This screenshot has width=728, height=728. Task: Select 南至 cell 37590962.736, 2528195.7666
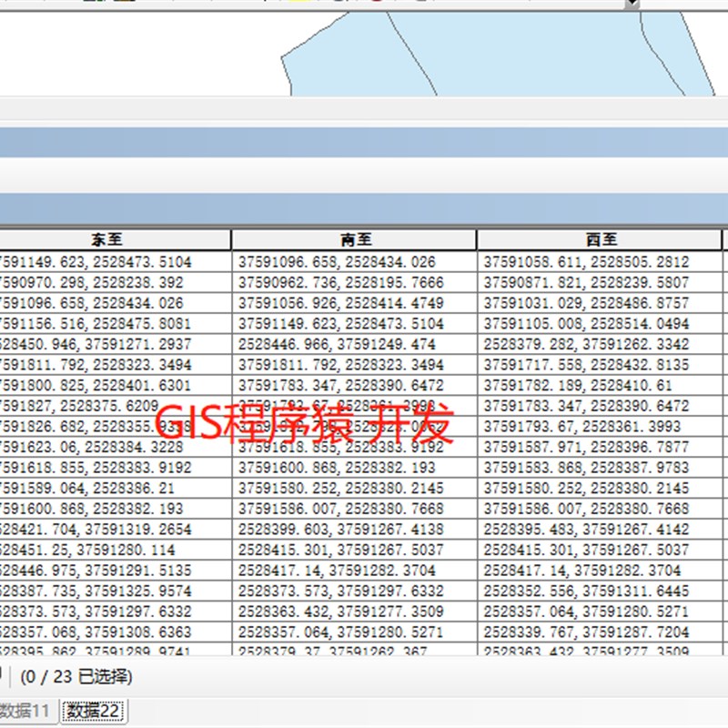pyautogui.click(x=355, y=282)
